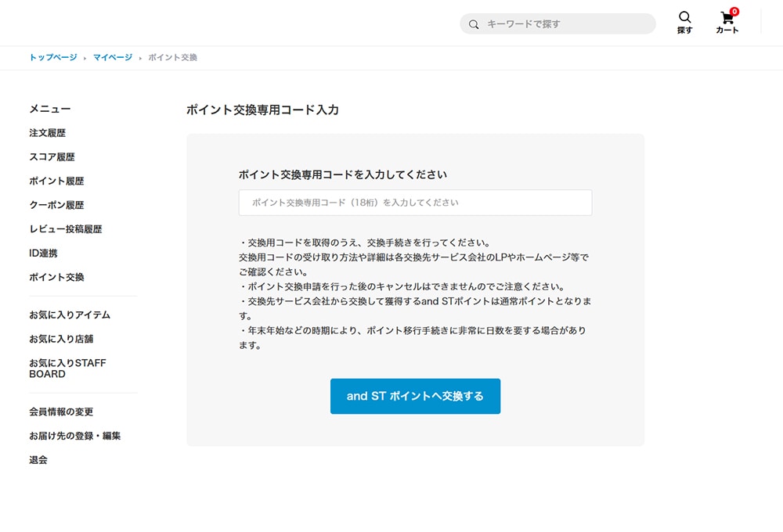Image resolution: width=783 pixels, height=532 pixels.
Task: View お気に入り店舗 page
Action: click(x=61, y=340)
